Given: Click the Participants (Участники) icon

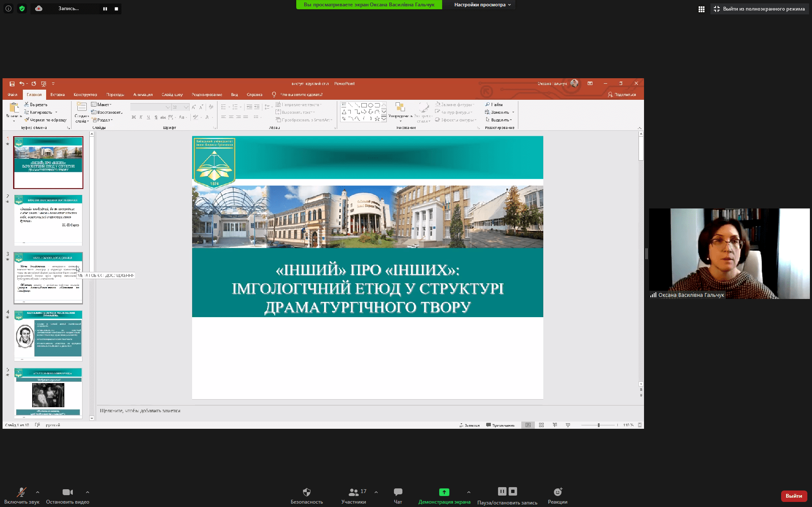Looking at the screenshot, I should pyautogui.click(x=353, y=492).
